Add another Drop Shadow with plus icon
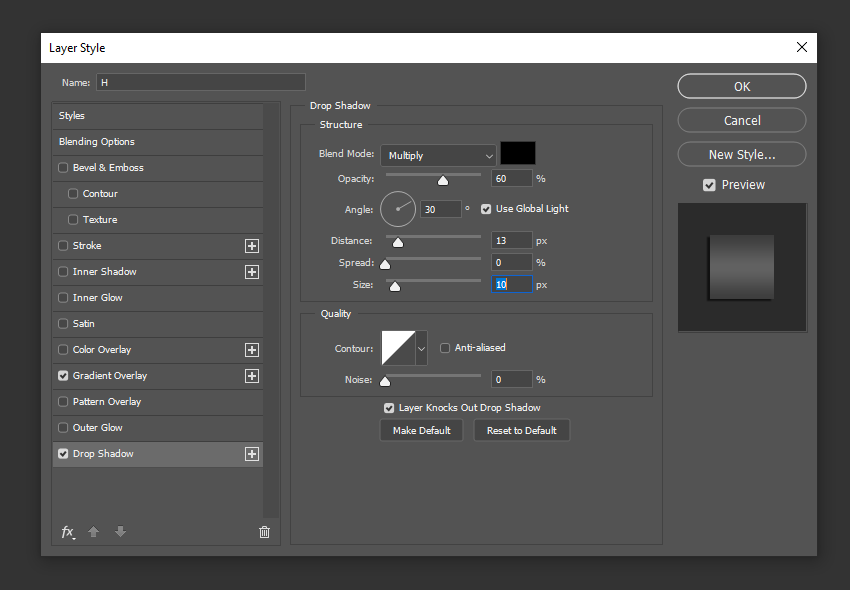Viewport: 850px width, 590px height. (x=252, y=454)
